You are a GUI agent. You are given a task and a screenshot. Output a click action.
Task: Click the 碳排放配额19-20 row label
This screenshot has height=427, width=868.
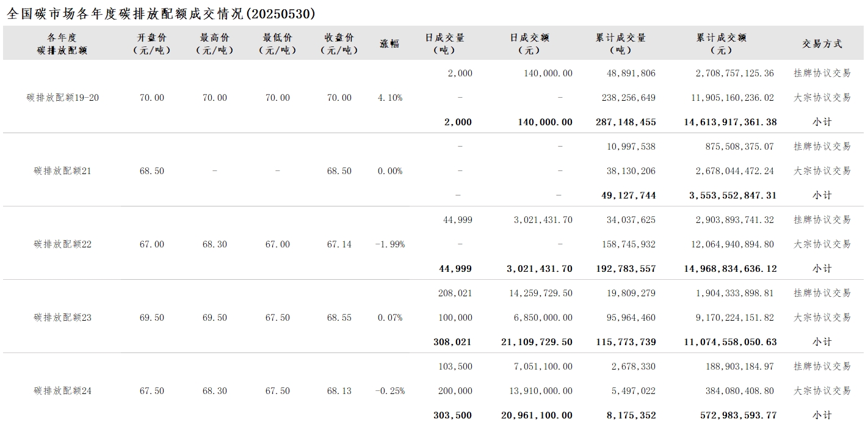[63, 98]
